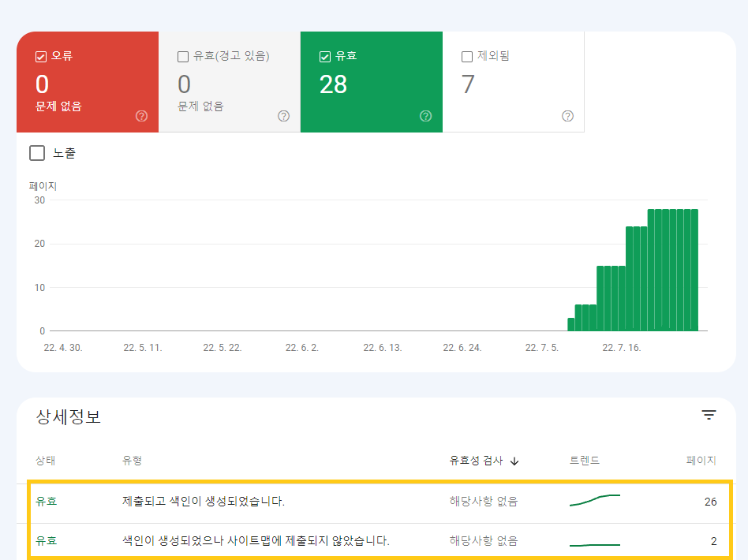Click 해당사항 없음 in second row
The height and width of the screenshot is (560, 748).
[484, 541]
